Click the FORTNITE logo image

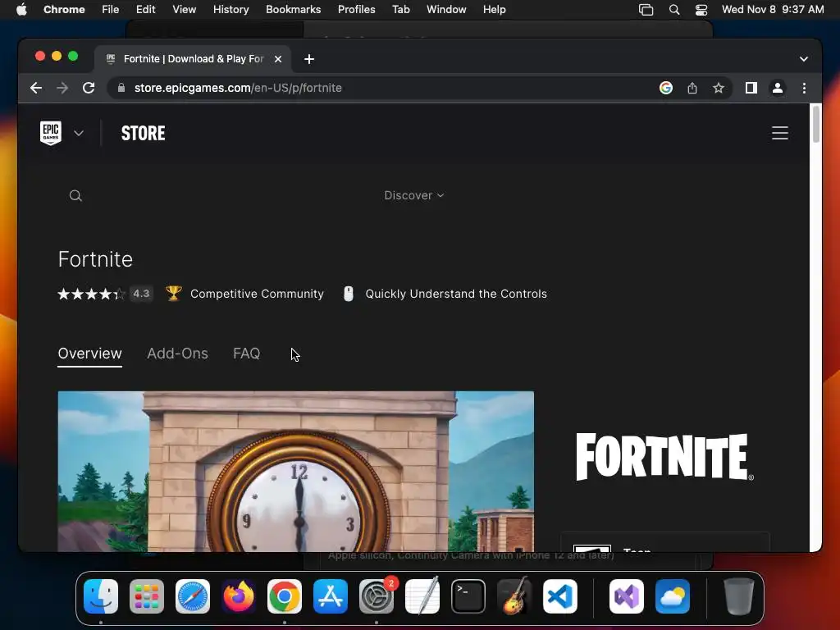(664, 457)
